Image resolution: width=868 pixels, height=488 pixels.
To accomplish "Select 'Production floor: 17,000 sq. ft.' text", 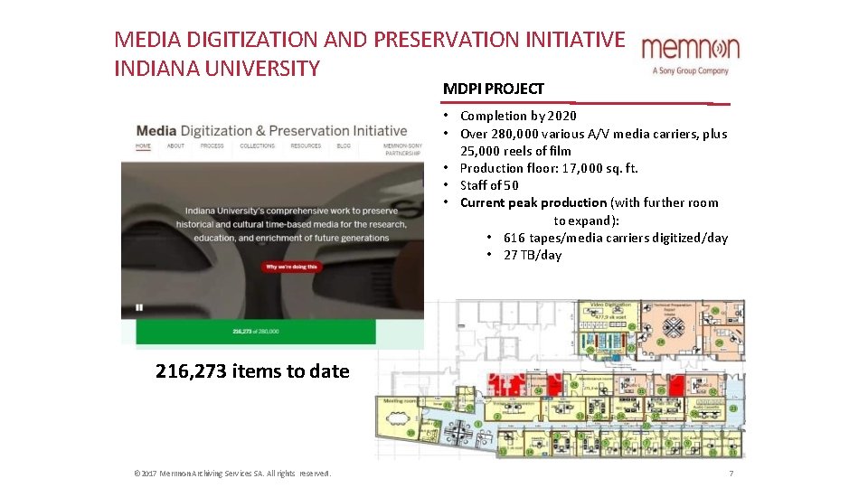I will tap(549, 168).
